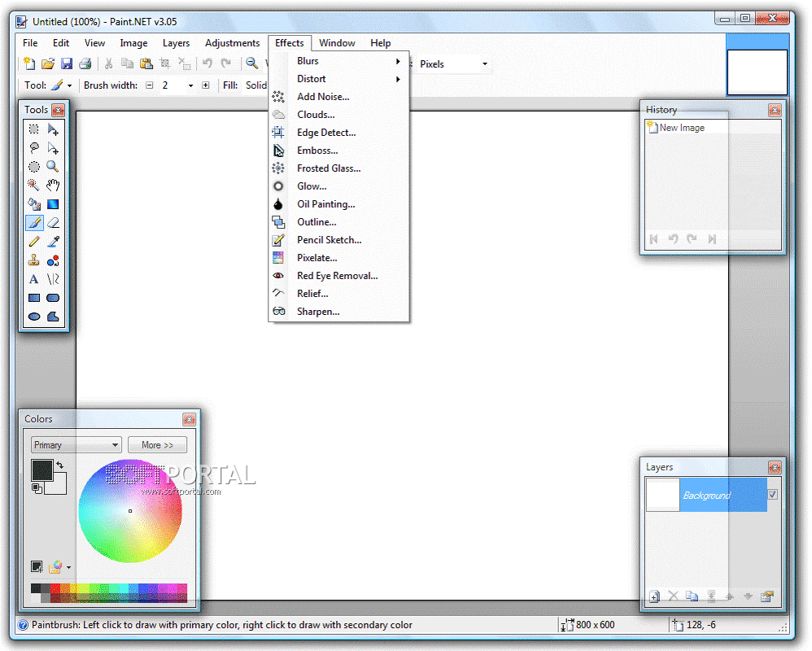812x651 pixels.
Task: Open palette options dropdown arrow in Colors
Action: [x=69, y=568]
